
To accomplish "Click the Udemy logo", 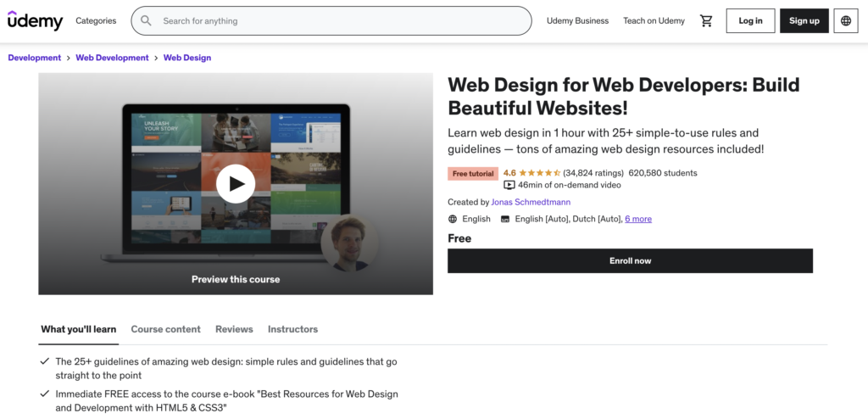I will 35,20.
